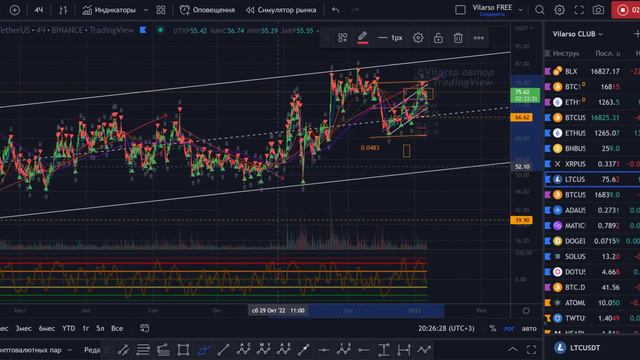The width and height of the screenshot is (640, 360).
Task: Collapse the bottom panel with chevron
Action: [x=513, y=349]
